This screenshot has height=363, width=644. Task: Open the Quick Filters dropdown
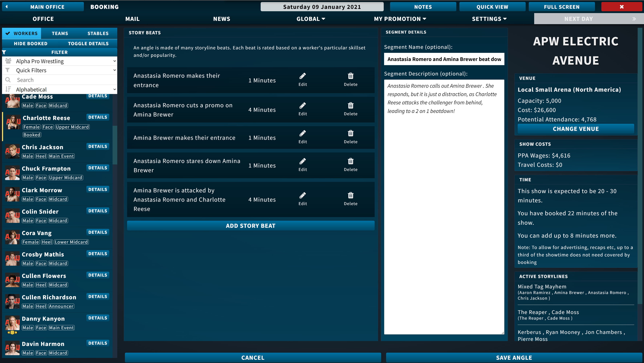[60, 70]
